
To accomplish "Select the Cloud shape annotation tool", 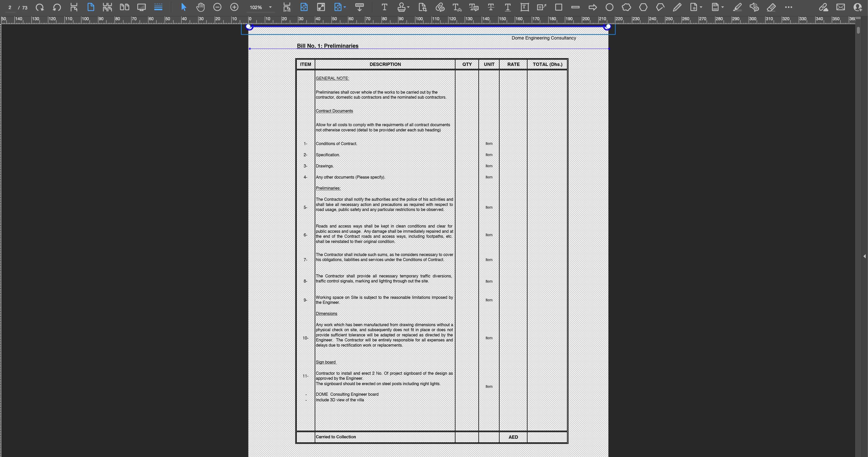I will coord(626,7).
